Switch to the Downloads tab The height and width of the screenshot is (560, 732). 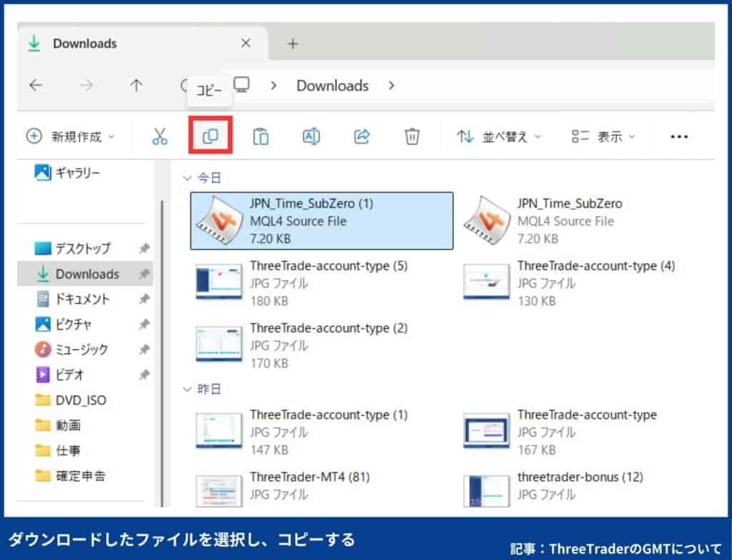coord(84,43)
